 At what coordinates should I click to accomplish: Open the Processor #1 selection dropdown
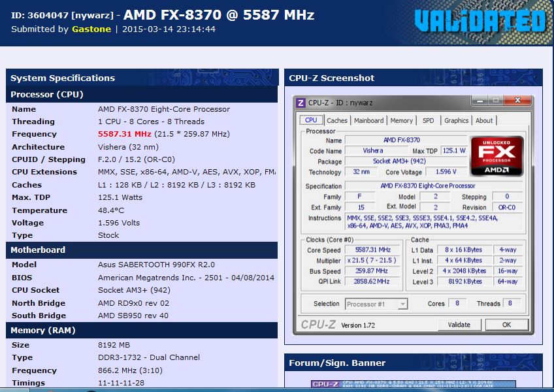click(376, 304)
